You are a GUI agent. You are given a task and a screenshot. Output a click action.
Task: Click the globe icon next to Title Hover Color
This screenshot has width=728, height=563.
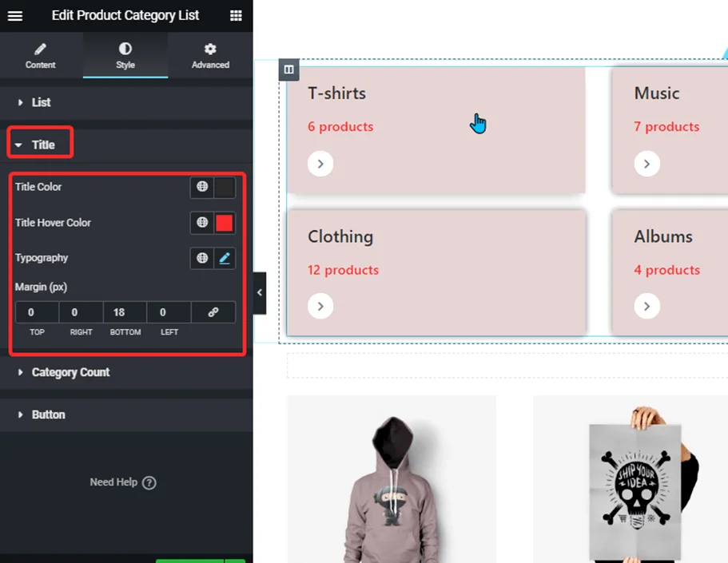tap(201, 223)
